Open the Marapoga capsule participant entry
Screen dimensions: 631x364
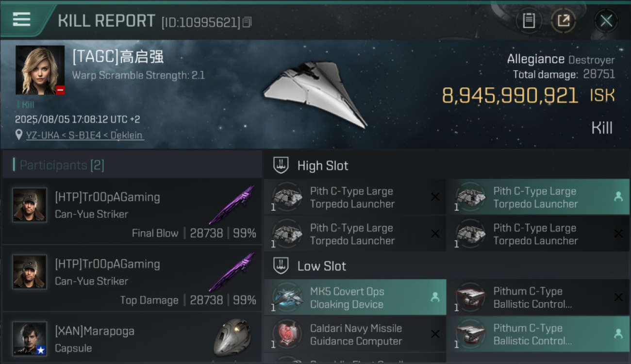[x=132, y=339]
